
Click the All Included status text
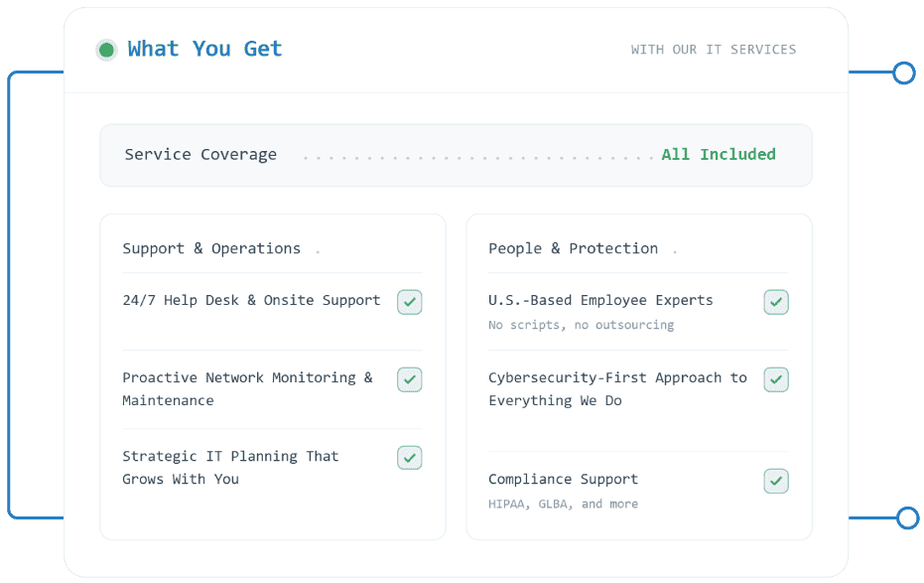719,155
